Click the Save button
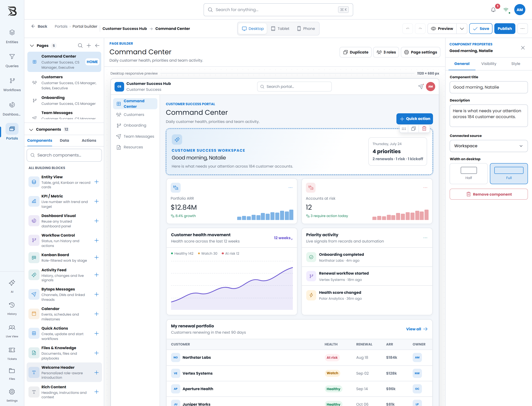 pos(481,29)
